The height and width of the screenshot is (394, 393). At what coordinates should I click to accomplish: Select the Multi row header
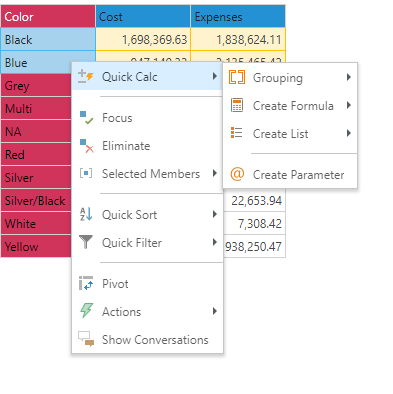tap(36, 109)
